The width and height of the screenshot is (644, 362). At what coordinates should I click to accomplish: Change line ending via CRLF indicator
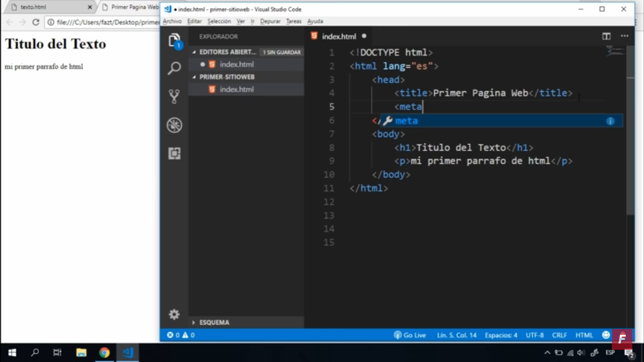point(559,335)
